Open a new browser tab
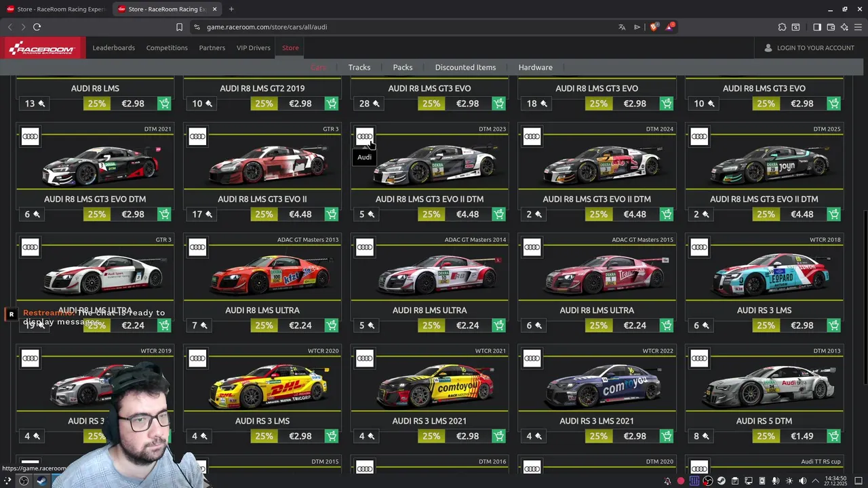Image resolution: width=868 pixels, height=488 pixels. click(231, 9)
